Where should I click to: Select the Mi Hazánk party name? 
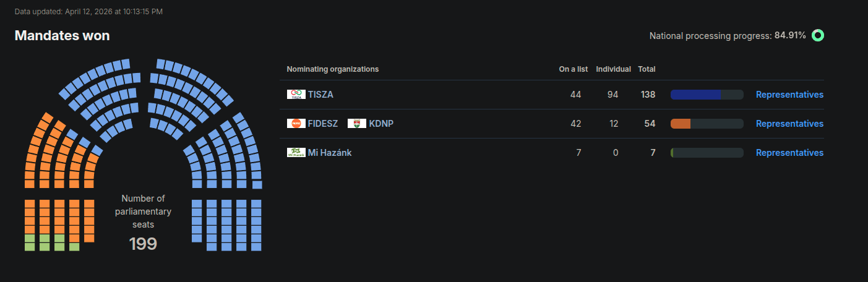coord(330,153)
